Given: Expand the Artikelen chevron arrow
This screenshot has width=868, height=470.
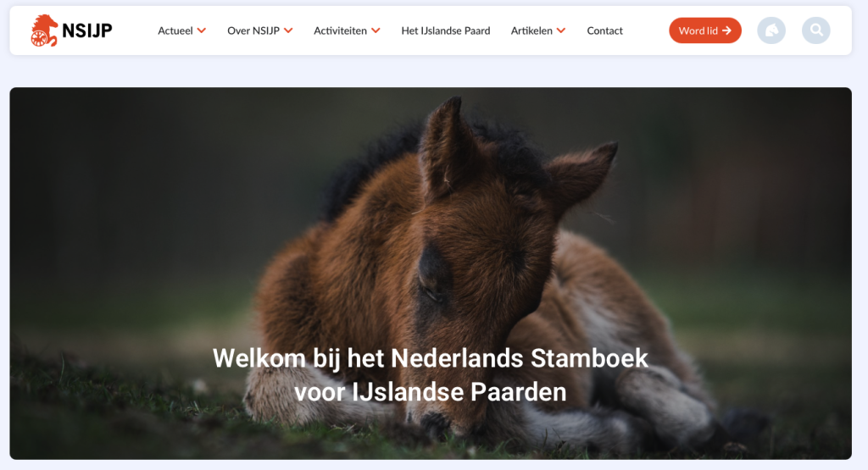Looking at the screenshot, I should click(x=561, y=30).
